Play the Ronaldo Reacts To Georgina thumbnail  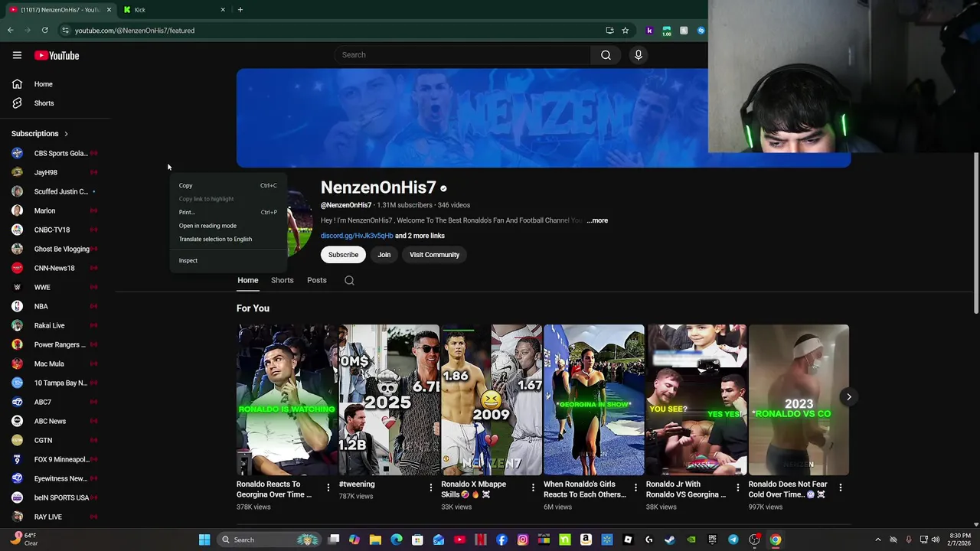pos(287,399)
